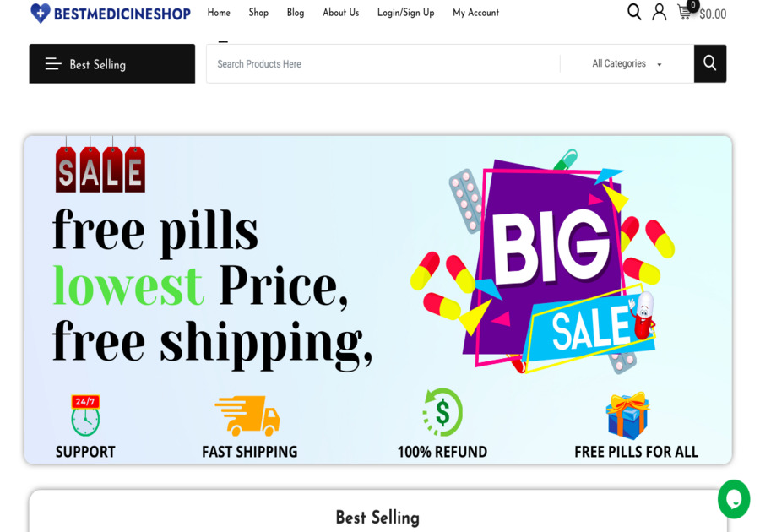Go to the Home menu item
Image resolution: width=760 pixels, height=532 pixels.
click(x=219, y=13)
